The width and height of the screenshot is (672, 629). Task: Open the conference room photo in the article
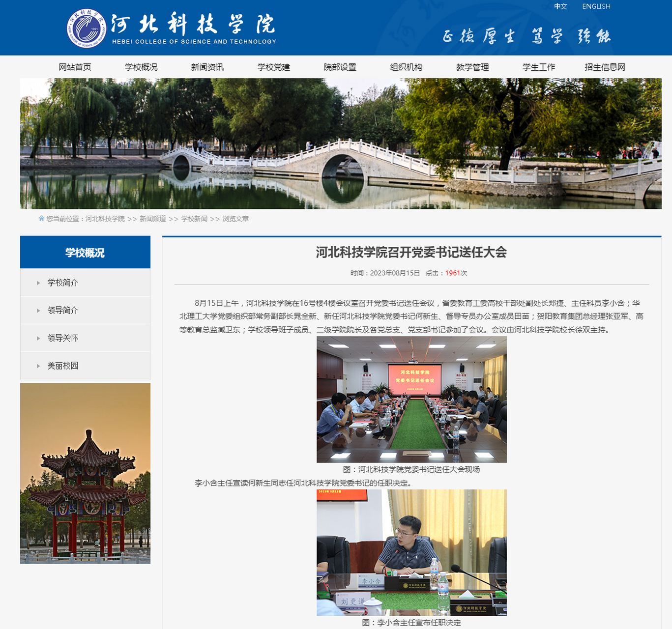(x=411, y=399)
